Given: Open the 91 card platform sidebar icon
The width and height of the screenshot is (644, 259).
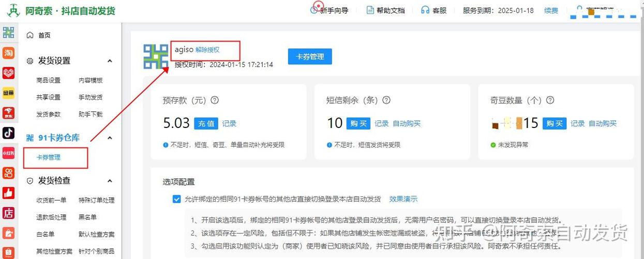Looking at the screenshot, I should (8, 33).
